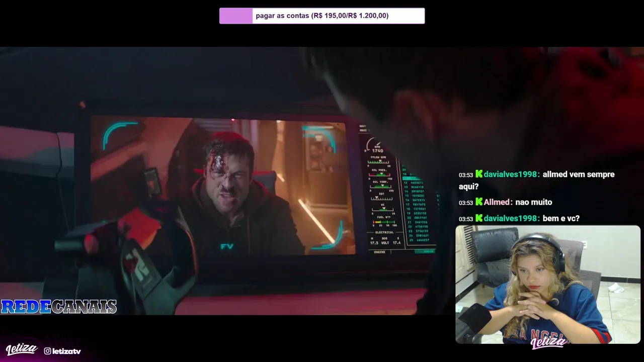Click the Kick badge beside Allmed's message
644x362 pixels.
(479, 202)
